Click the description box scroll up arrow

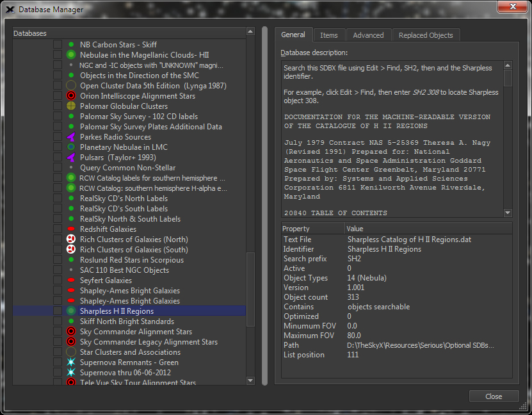click(x=508, y=65)
